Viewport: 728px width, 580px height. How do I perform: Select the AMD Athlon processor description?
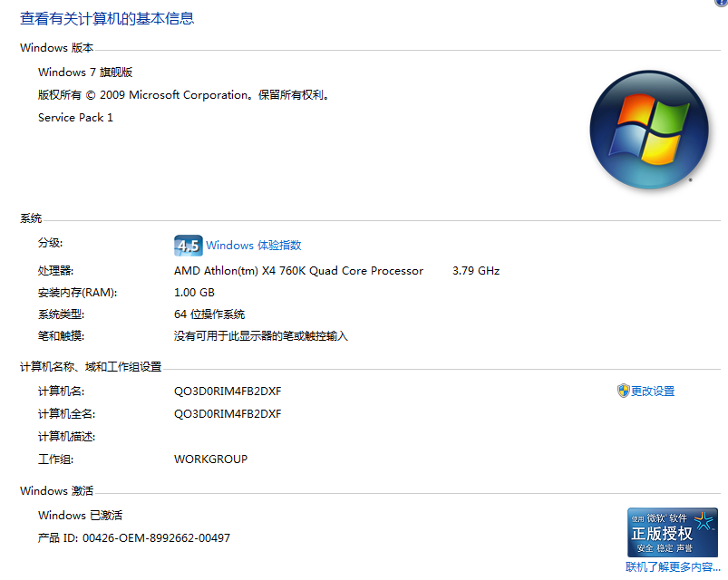(299, 270)
